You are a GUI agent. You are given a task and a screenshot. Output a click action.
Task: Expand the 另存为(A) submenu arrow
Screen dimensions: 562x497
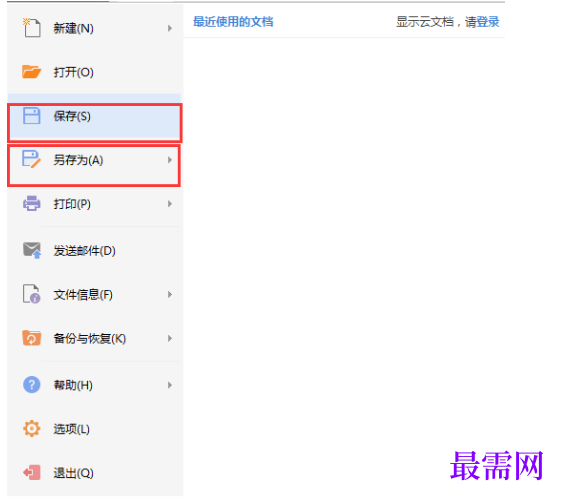coord(170,160)
